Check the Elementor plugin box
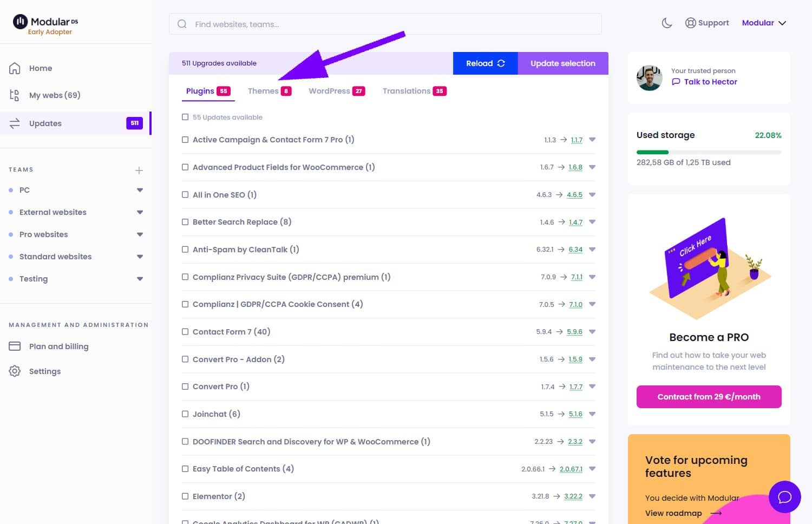 pyautogui.click(x=185, y=496)
